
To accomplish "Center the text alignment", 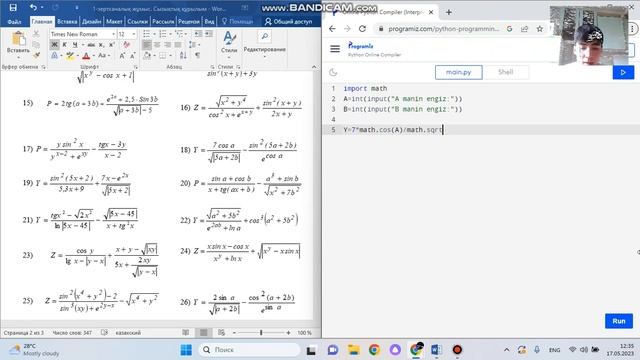I will pyautogui.click(x=157, y=45).
